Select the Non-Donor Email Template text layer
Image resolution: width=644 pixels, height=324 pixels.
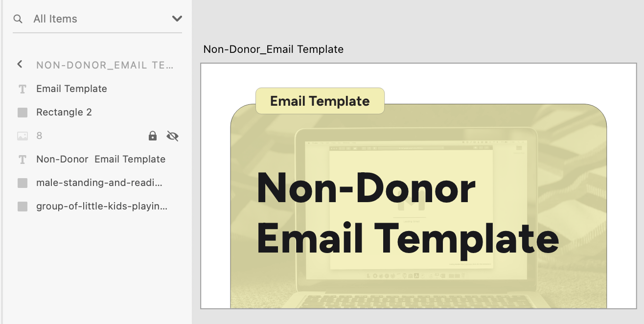pyautogui.click(x=100, y=159)
